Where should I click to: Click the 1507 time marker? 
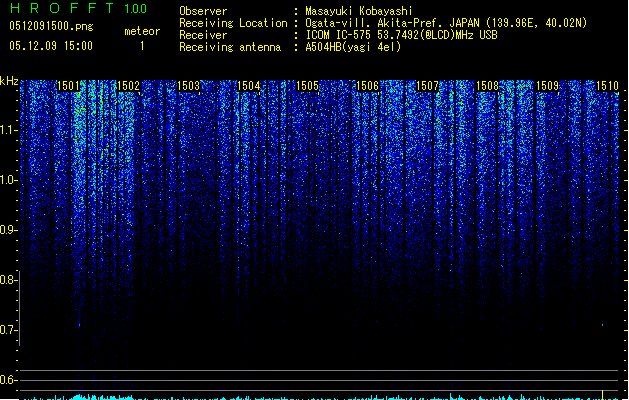[x=428, y=86]
